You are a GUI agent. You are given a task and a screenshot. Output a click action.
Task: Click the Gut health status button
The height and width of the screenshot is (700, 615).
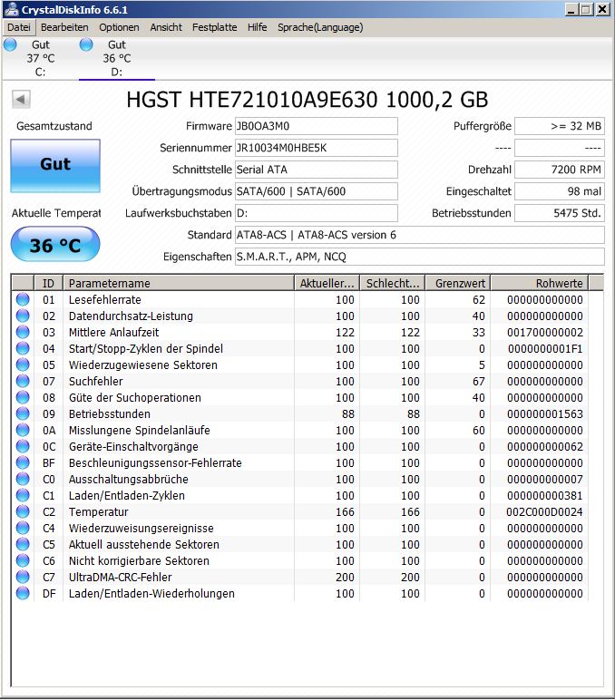[x=55, y=166]
